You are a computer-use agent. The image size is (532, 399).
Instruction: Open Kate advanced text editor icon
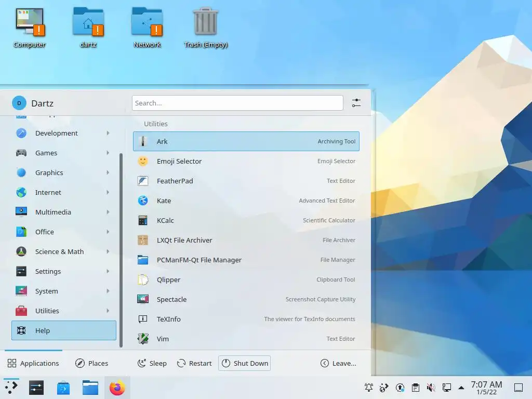(x=143, y=201)
